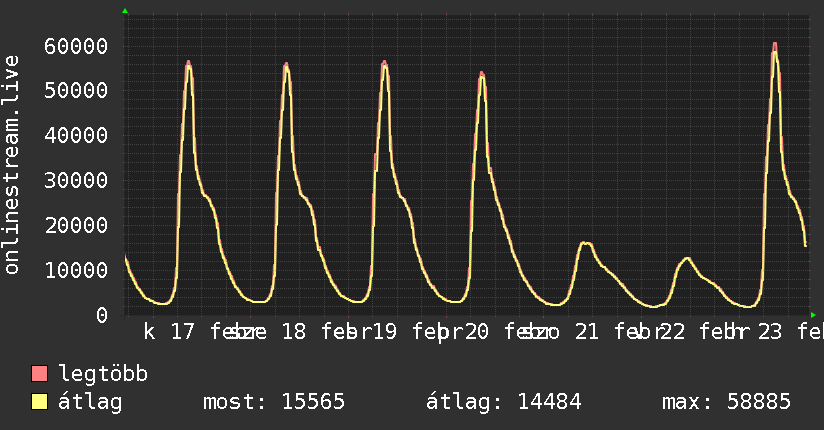Click the small peak on February 21
The width and height of the screenshot is (824, 430).
(x=586, y=243)
